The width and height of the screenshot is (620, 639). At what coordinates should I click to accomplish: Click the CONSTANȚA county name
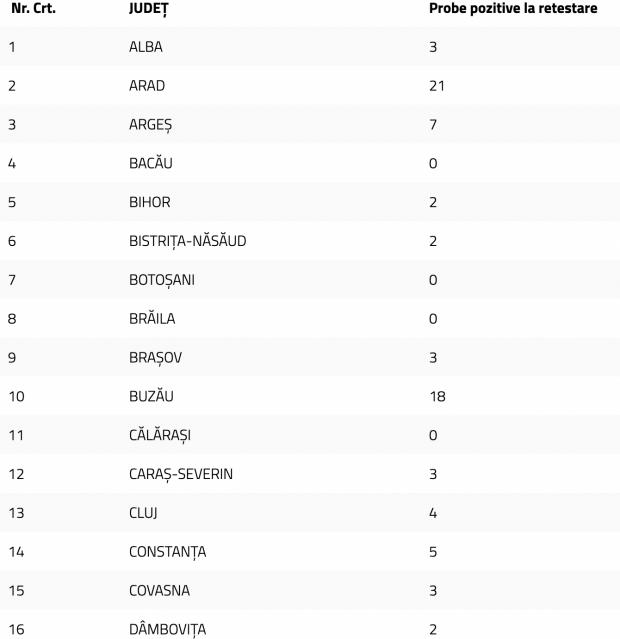pyautogui.click(x=168, y=552)
